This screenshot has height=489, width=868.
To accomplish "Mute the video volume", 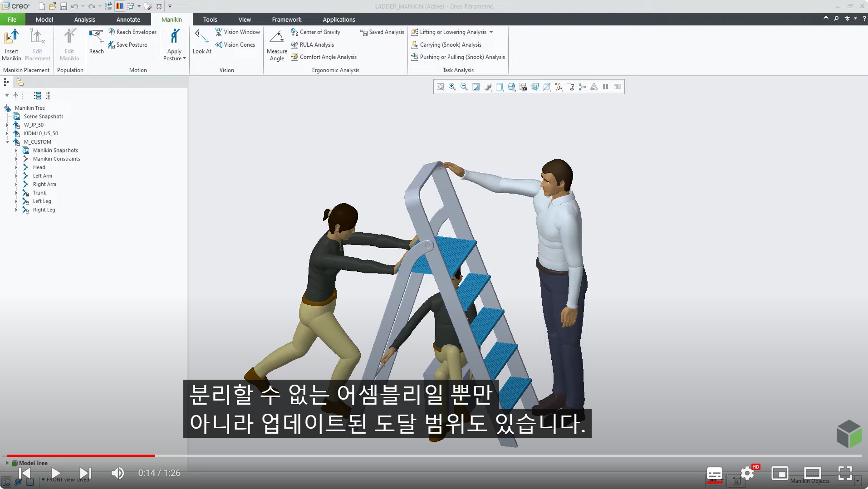I will pos(118,473).
